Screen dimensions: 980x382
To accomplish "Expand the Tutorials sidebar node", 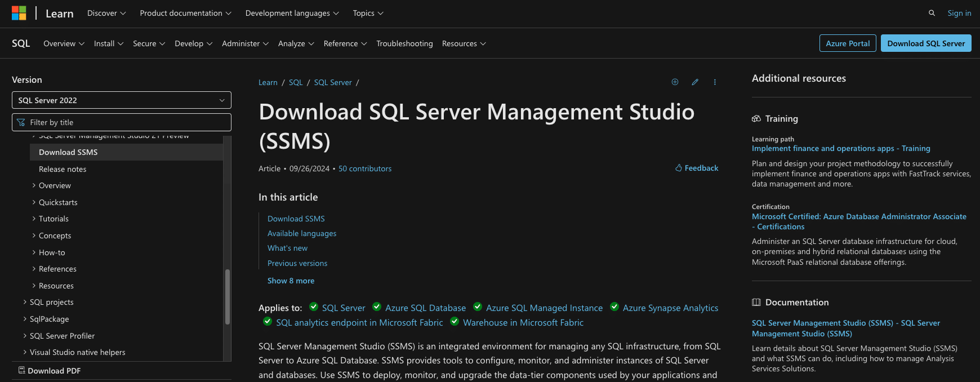I will 50,219.
